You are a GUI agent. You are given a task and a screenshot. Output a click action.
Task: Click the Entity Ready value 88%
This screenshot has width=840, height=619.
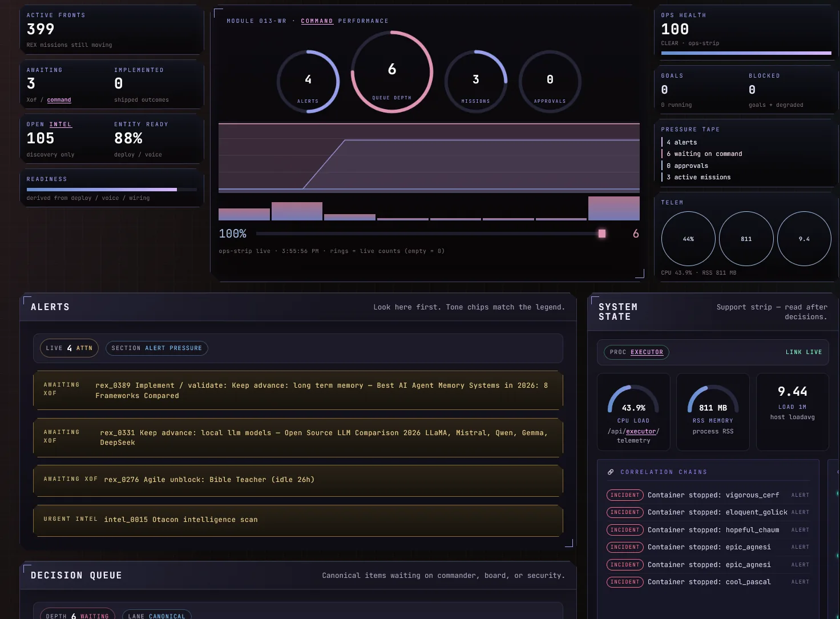[128, 138]
